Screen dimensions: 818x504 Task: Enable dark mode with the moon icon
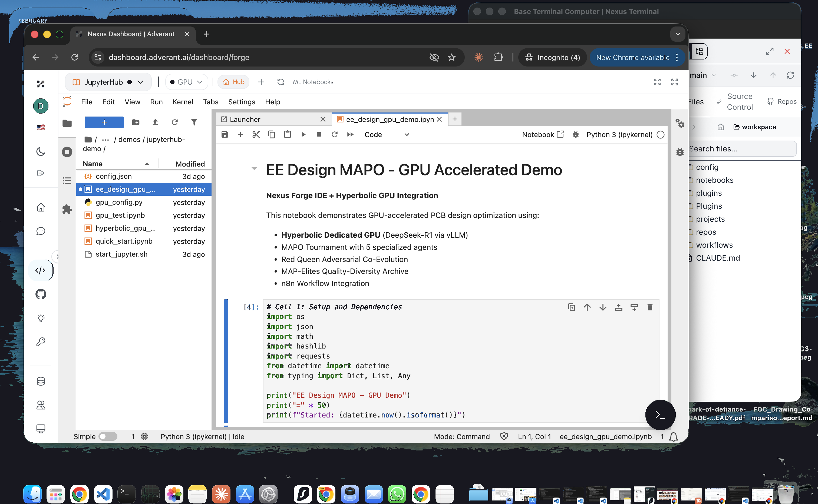click(x=41, y=151)
